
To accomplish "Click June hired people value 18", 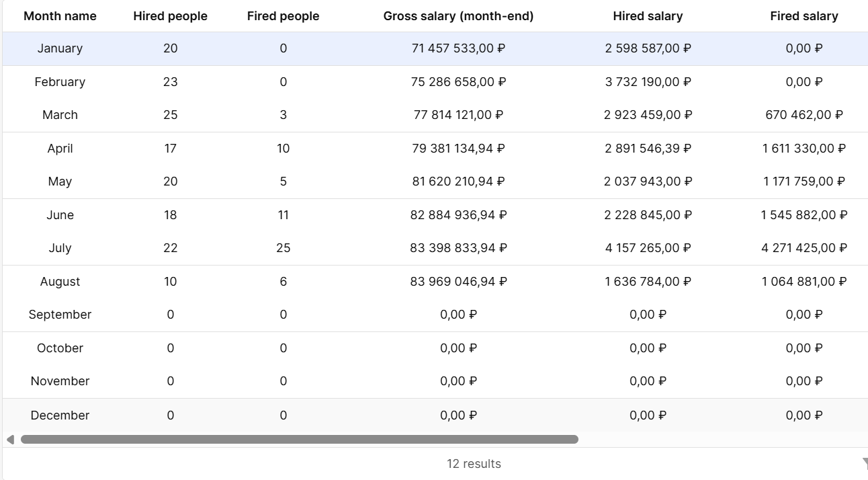I will [x=170, y=215].
